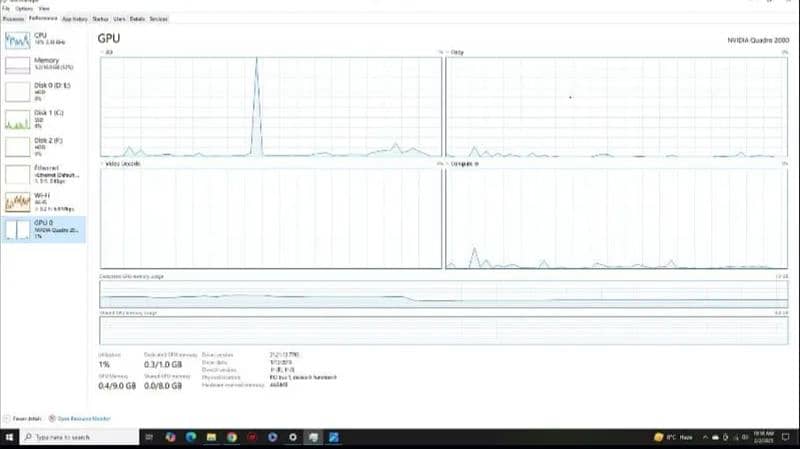Click the 0.0/8.0 GB shared memory value
The image size is (800, 449).
(x=163, y=386)
